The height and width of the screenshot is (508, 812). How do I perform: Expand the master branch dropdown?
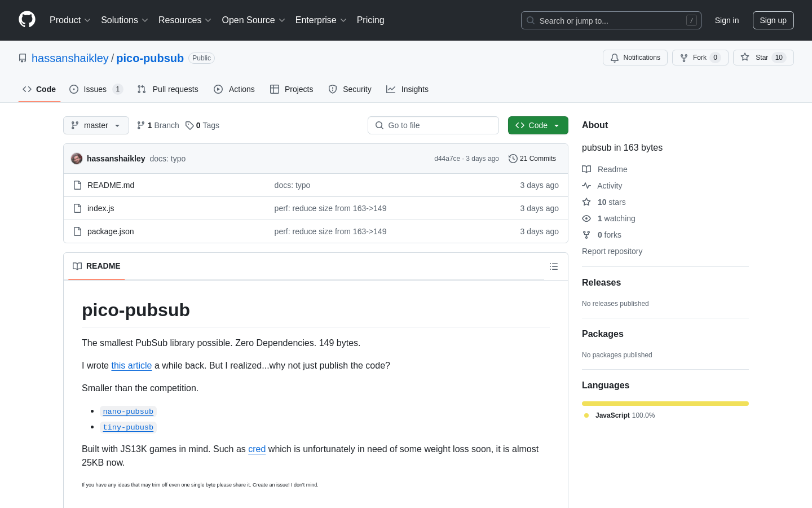point(96,125)
